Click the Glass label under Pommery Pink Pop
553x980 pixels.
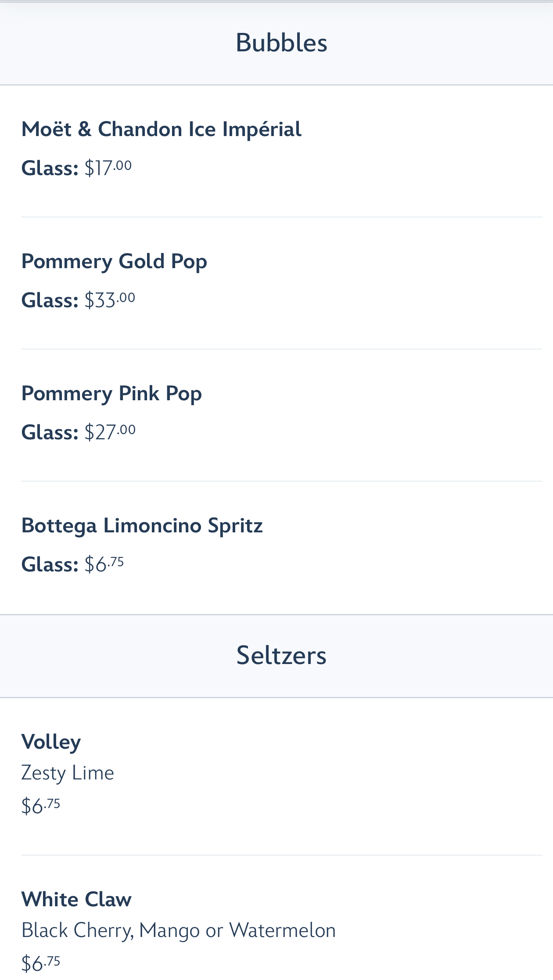50,433
